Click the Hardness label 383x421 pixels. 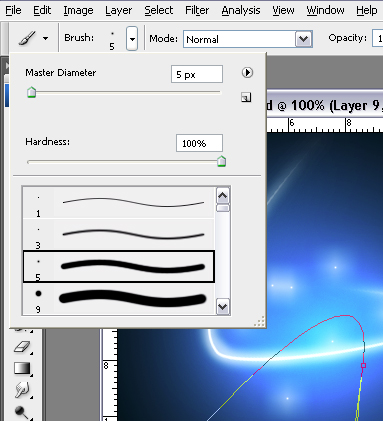tap(48, 142)
